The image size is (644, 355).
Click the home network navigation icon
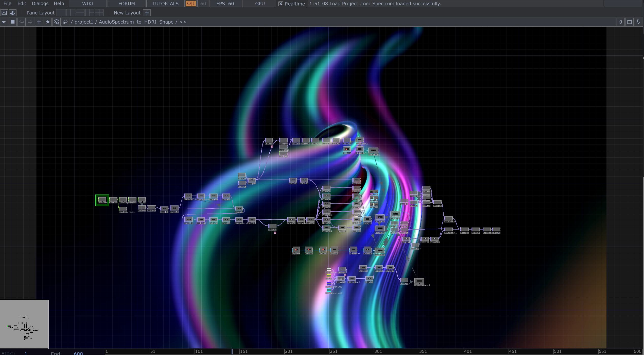click(65, 22)
